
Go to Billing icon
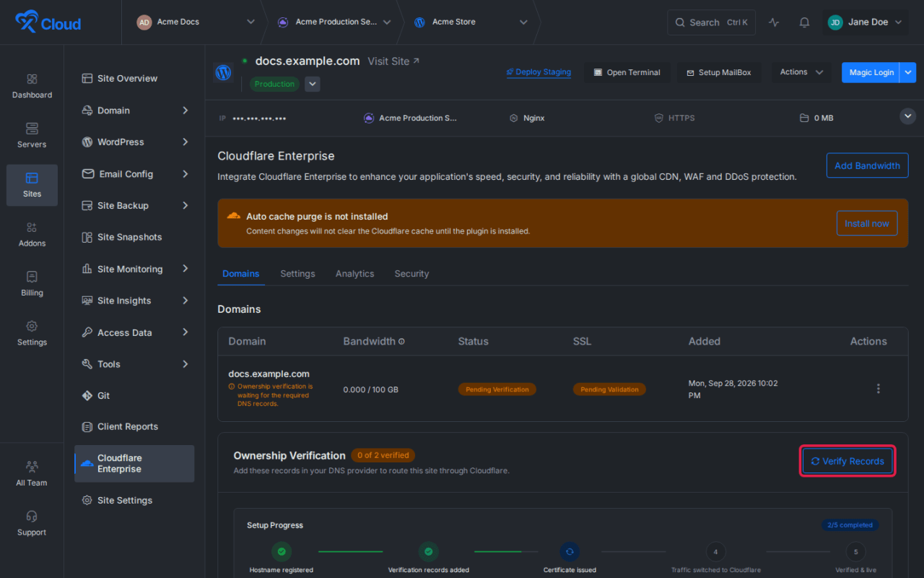click(32, 277)
